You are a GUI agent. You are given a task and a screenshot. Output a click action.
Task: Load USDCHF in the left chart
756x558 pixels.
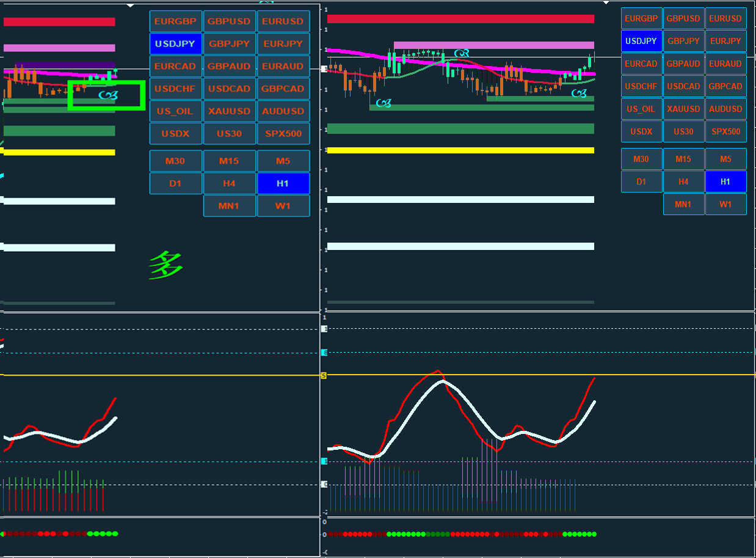click(x=175, y=89)
